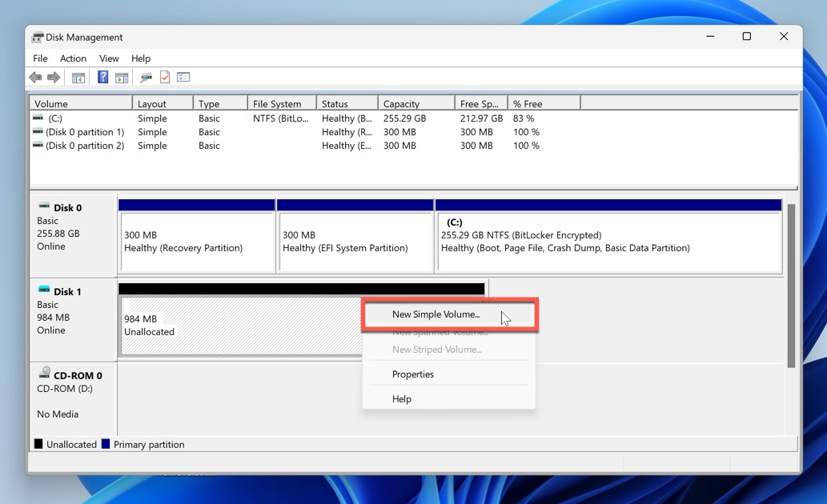The image size is (827, 504).
Task: Click the Forward navigation arrow icon
Action: point(53,77)
